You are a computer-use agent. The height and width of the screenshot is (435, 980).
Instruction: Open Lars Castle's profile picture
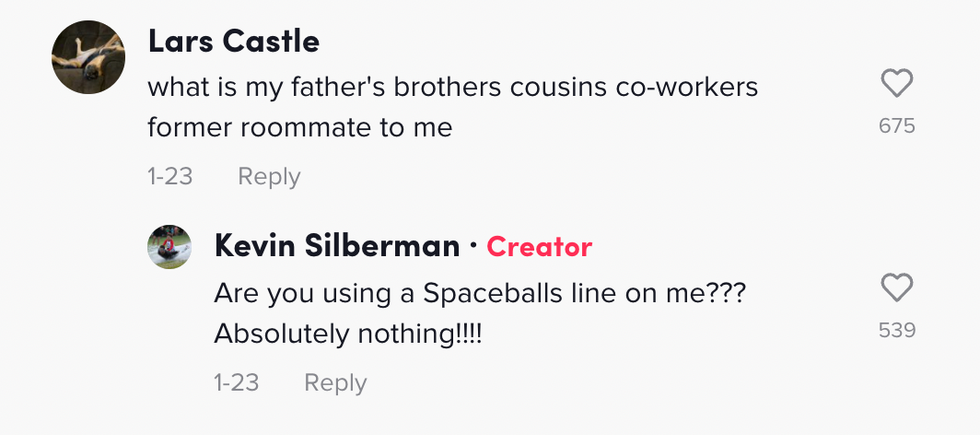coord(88,57)
